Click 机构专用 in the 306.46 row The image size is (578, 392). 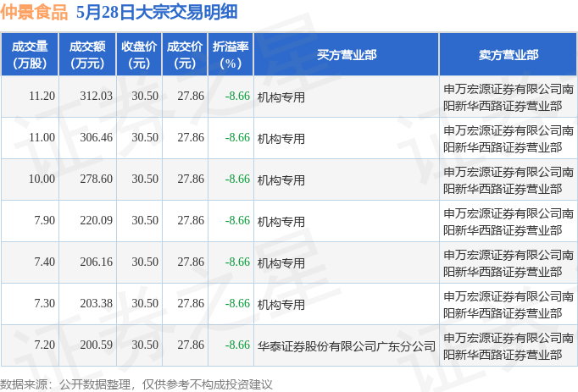pyautogui.click(x=281, y=139)
